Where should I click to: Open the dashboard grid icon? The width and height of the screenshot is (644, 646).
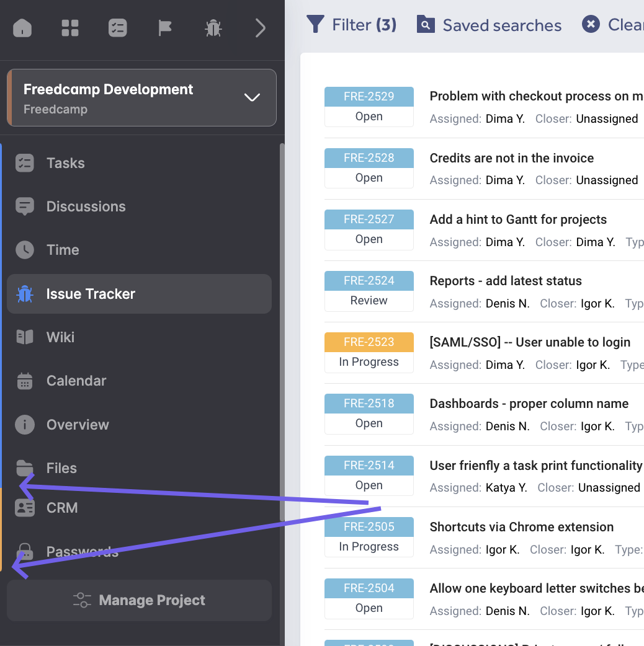tap(70, 28)
